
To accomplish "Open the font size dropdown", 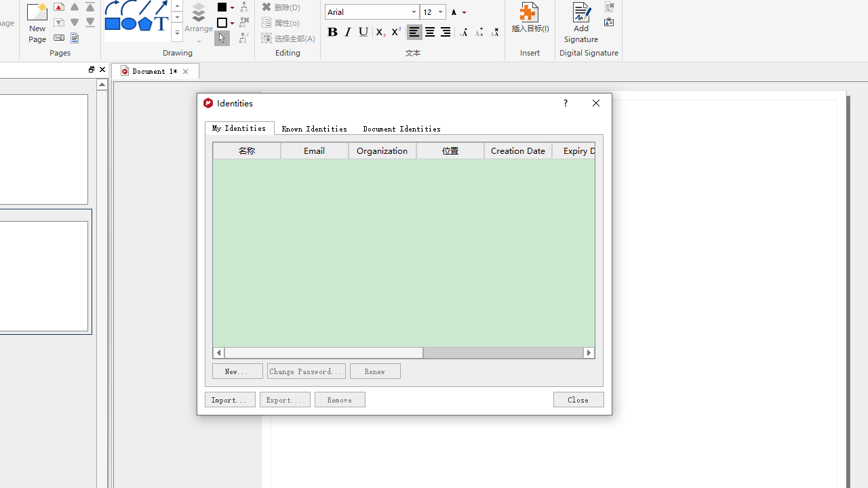I will (x=440, y=12).
